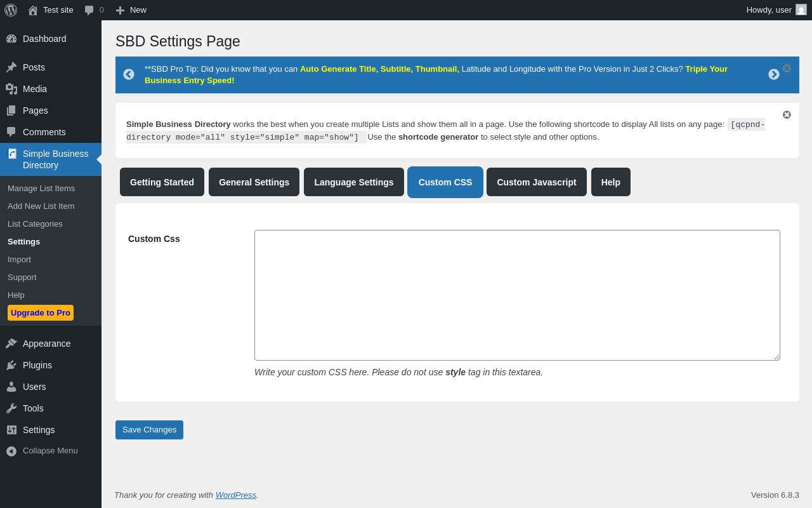Open the Comments menu label
Viewport: 812px width, 508px height.
pyautogui.click(x=44, y=132)
